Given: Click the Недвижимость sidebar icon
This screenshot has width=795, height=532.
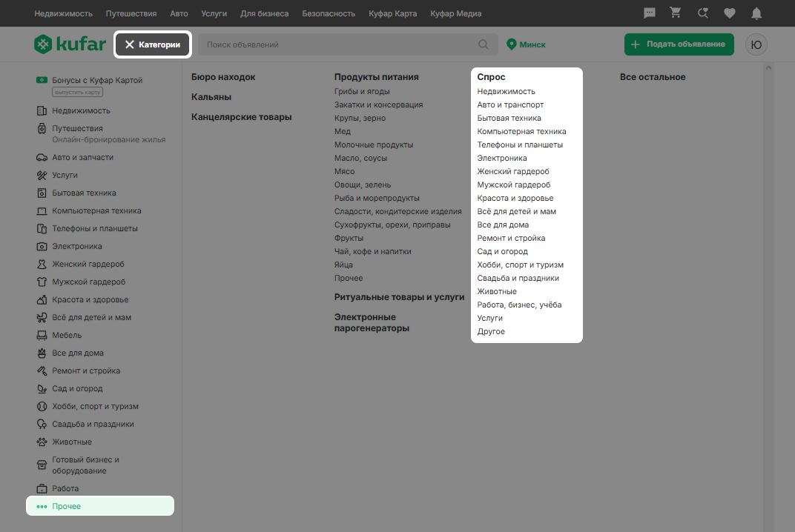Looking at the screenshot, I should coord(42,110).
